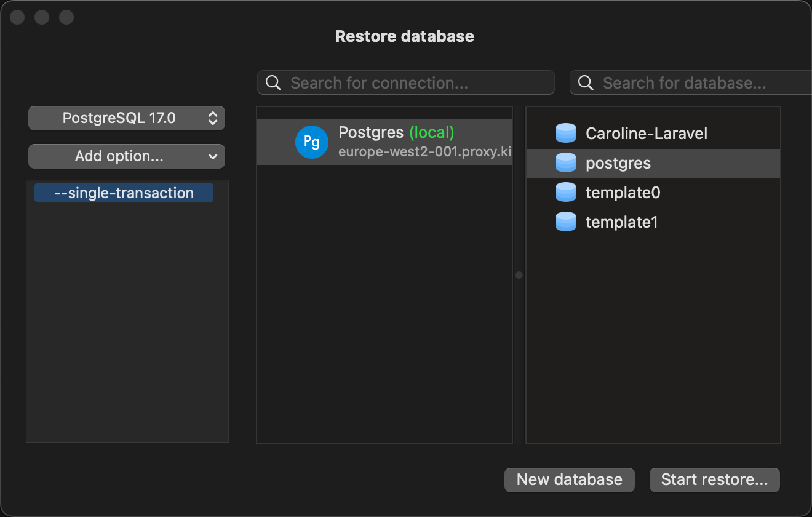This screenshot has height=517, width=812.
Task: Click inside the Search for database field
Action: tap(677, 82)
